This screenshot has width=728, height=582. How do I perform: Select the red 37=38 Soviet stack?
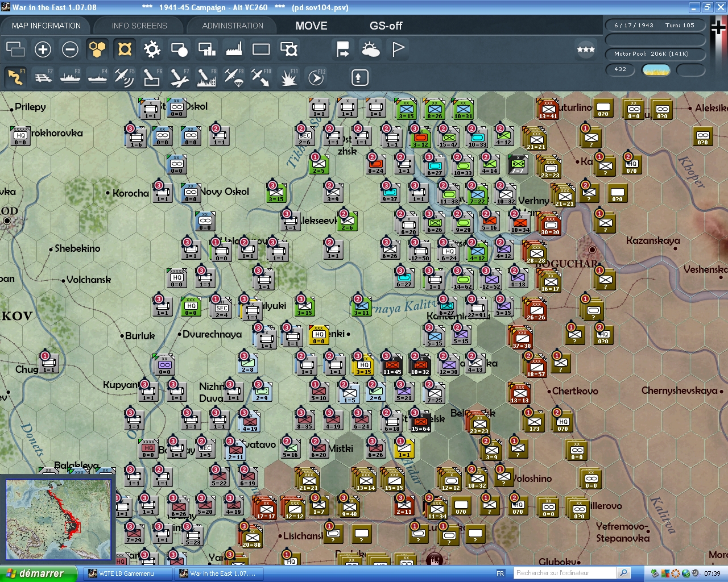coord(522,339)
